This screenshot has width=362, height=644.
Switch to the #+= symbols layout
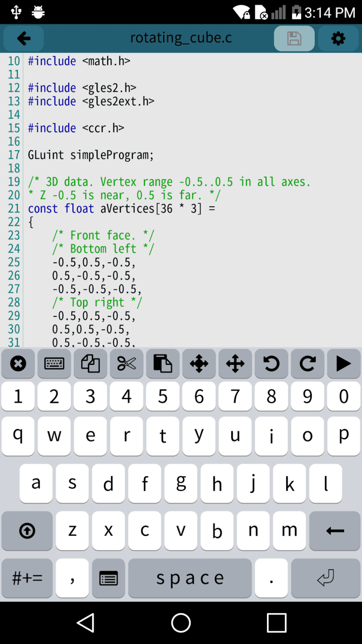pyautogui.click(x=27, y=578)
